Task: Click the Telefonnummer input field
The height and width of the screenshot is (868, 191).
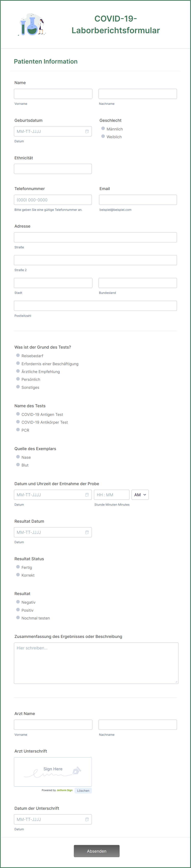Action: click(53, 200)
